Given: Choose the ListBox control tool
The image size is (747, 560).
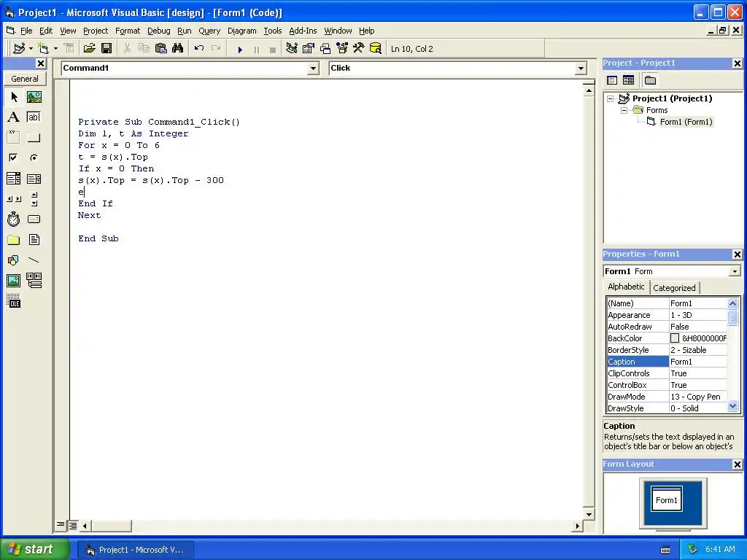Looking at the screenshot, I should pos(34,179).
